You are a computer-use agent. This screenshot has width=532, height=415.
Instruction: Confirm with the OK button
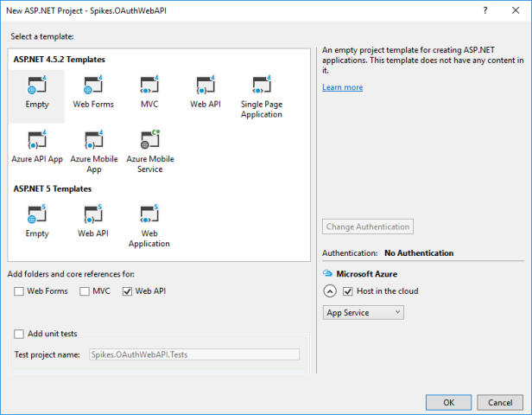pos(448,402)
